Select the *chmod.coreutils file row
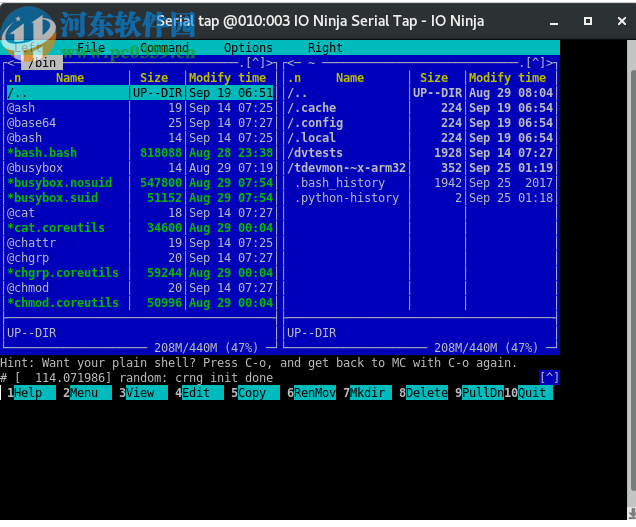636x527 pixels. pos(140,303)
